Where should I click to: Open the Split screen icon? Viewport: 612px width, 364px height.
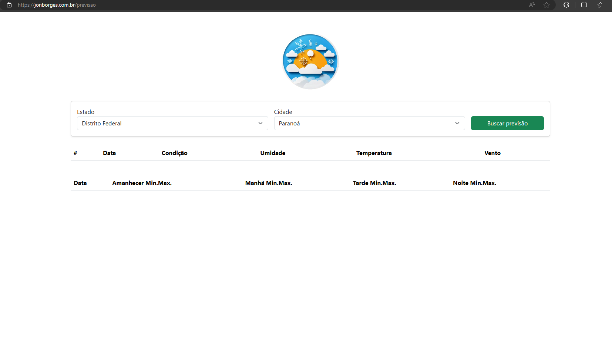coord(584,5)
